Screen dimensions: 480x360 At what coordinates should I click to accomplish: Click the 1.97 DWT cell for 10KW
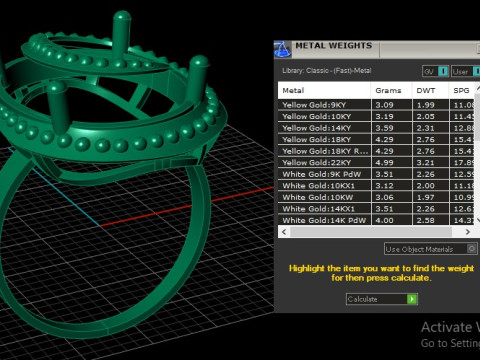click(x=430, y=197)
